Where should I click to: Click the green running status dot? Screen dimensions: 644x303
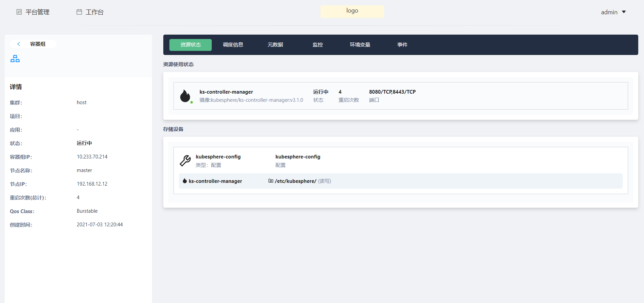(192, 102)
